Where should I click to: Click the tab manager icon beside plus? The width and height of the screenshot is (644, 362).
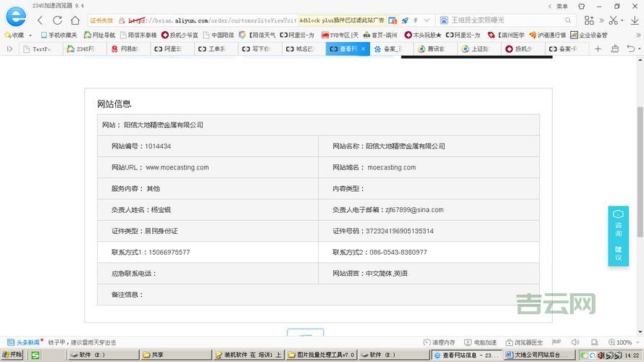615,49
